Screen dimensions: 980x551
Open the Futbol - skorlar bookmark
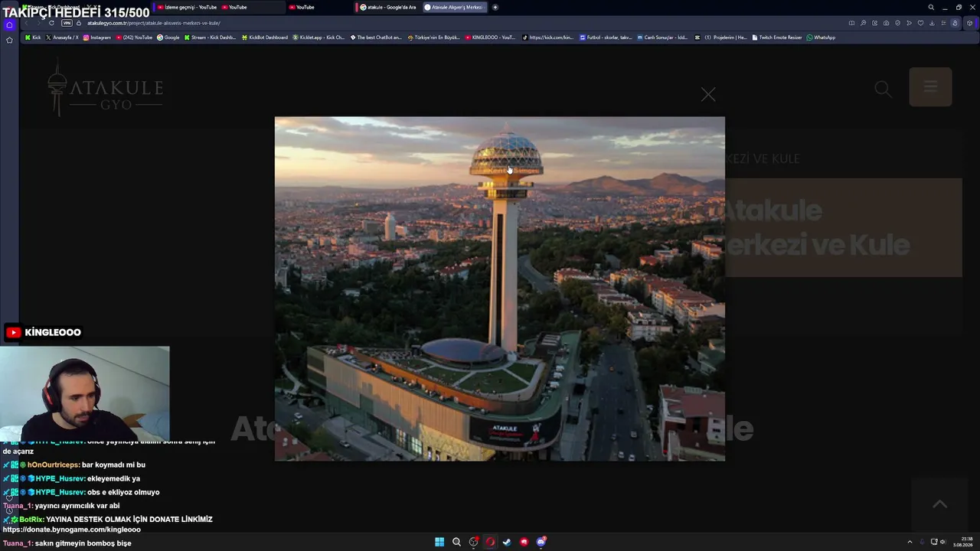606,37
